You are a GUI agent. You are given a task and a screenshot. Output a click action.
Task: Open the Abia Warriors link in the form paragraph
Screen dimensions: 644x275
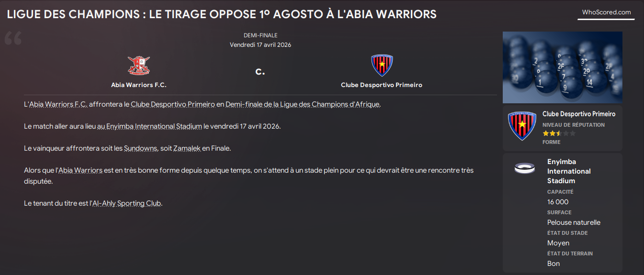[80, 170]
